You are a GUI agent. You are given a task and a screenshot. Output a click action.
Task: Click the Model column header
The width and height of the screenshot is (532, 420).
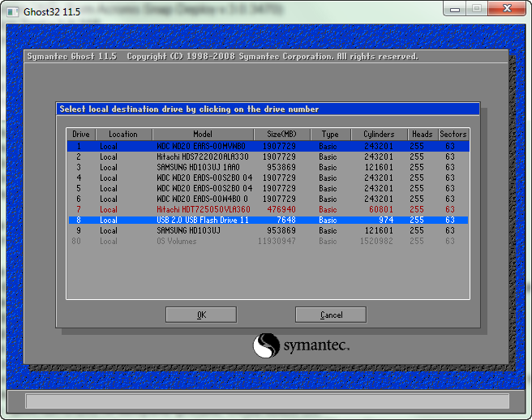[203, 134]
